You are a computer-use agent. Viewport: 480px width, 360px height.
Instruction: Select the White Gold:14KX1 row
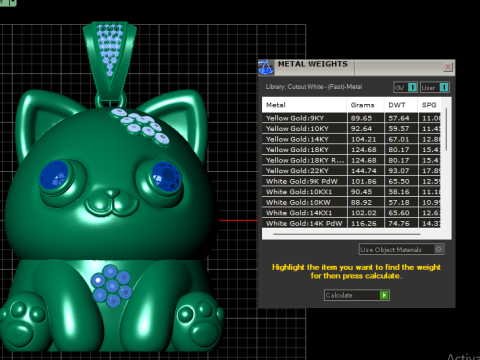(x=351, y=213)
